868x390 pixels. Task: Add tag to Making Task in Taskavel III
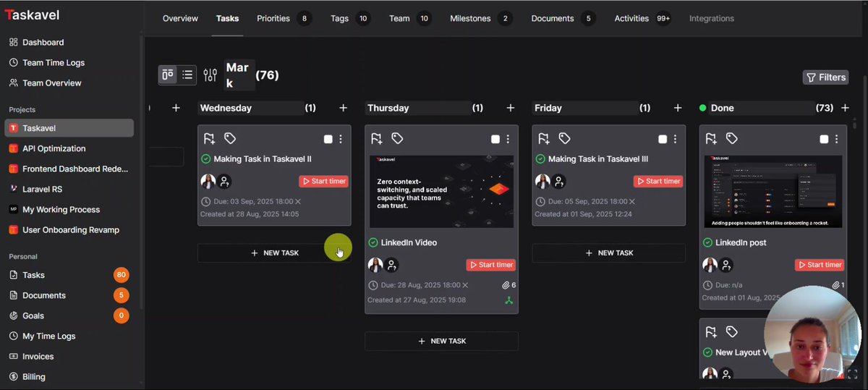point(565,138)
